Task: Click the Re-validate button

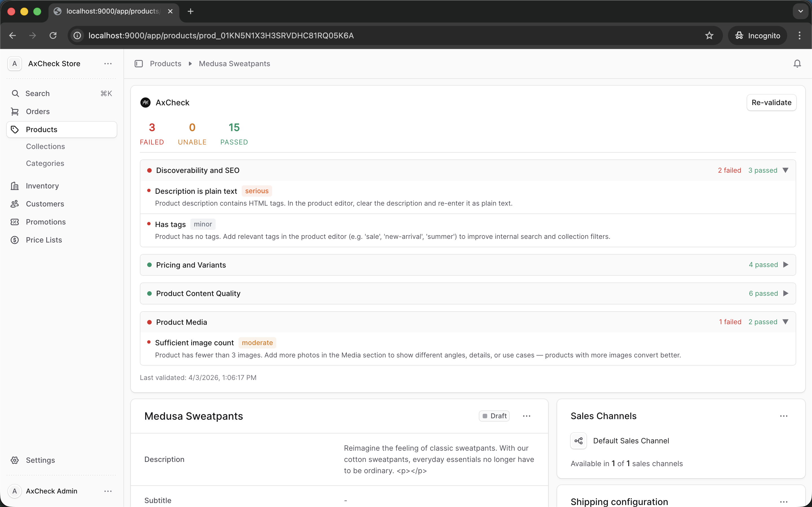Action: 771,103
